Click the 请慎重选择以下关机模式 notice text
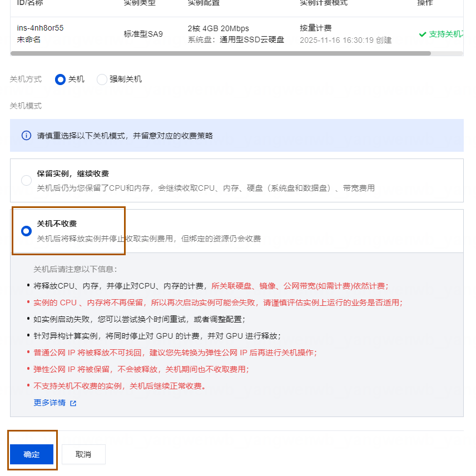The width and height of the screenshot is (476, 476). 125,136
